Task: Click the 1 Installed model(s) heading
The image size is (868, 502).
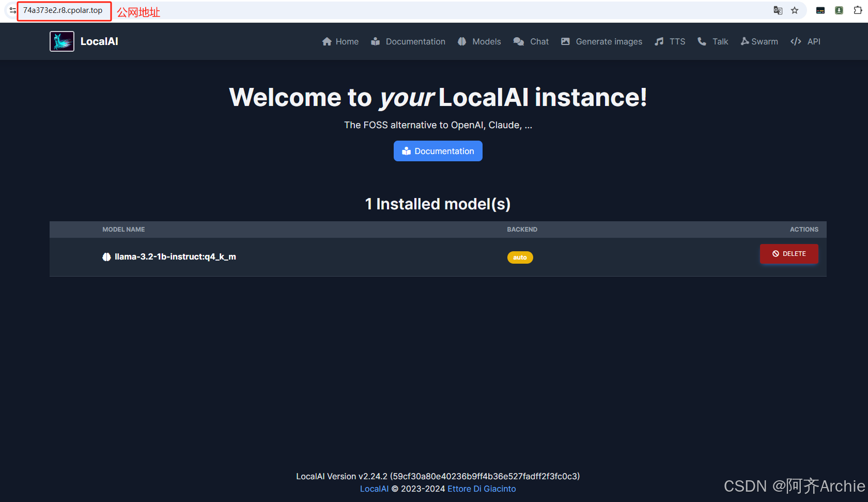Action: (x=438, y=204)
